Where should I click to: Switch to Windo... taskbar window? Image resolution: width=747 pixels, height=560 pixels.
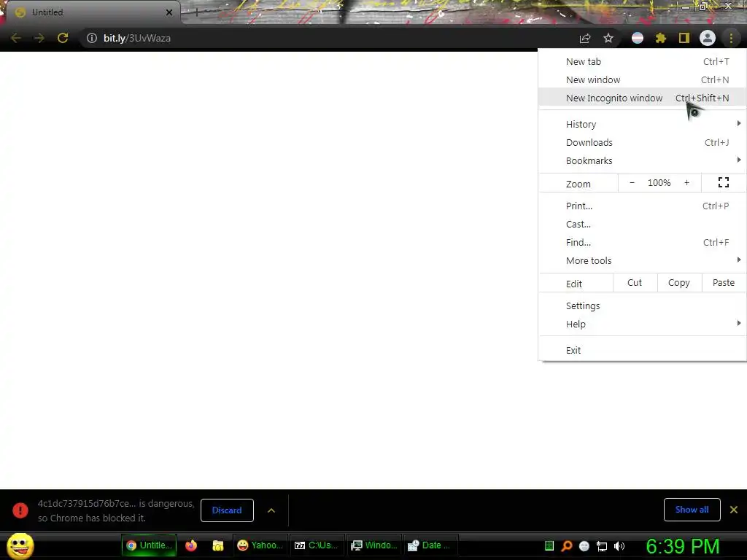coord(373,545)
